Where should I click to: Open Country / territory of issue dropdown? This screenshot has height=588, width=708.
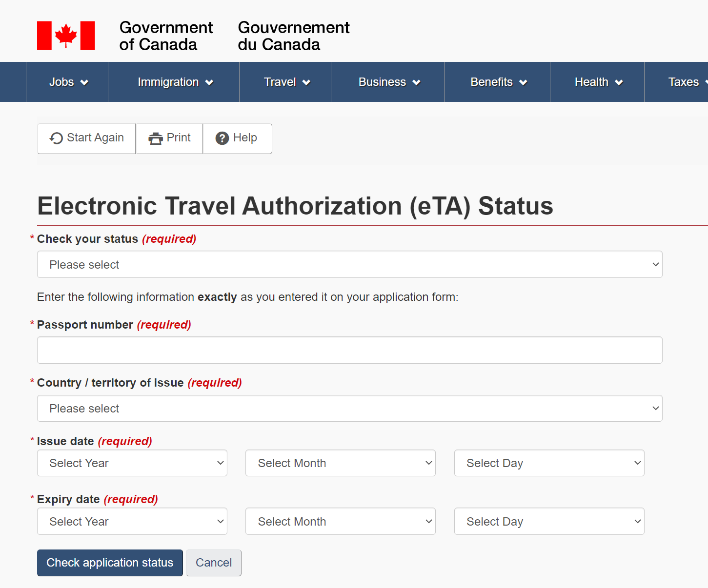coord(349,409)
